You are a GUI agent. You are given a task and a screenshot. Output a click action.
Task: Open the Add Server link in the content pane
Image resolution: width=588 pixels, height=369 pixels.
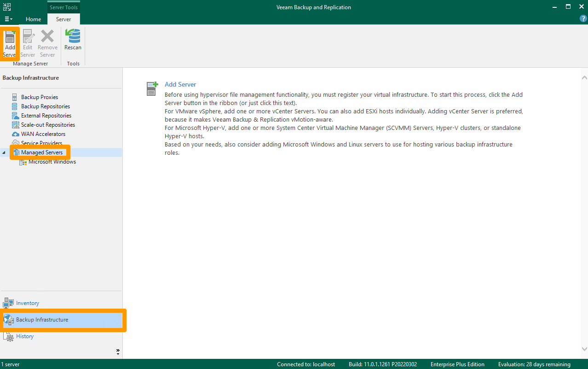(x=180, y=84)
